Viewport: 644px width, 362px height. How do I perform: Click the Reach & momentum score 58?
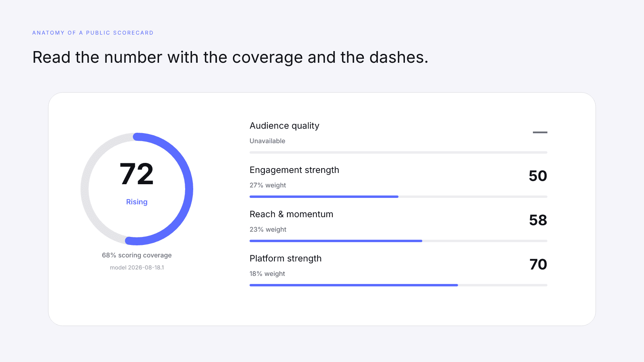click(538, 220)
